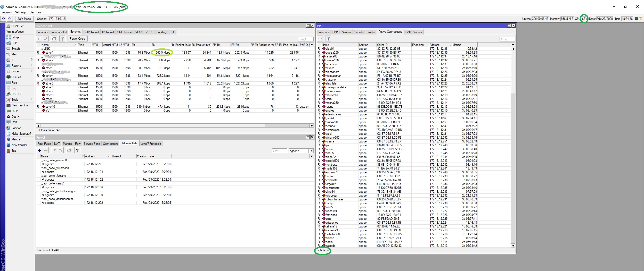Click the Find field in PPP window
This screenshot has height=271, width=644.
(x=507, y=39)
